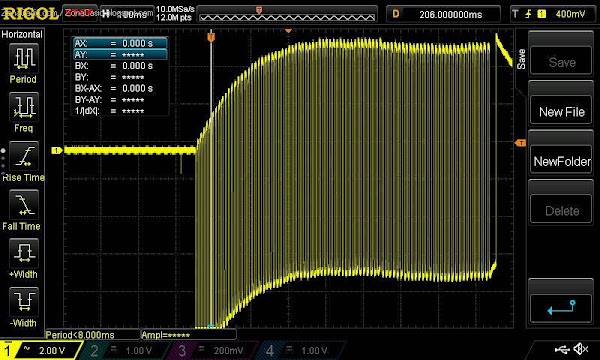The width and height of the screenshot is (600, 360).
Task: Open the Save menu side tab
Action: (x=520, y=59)
